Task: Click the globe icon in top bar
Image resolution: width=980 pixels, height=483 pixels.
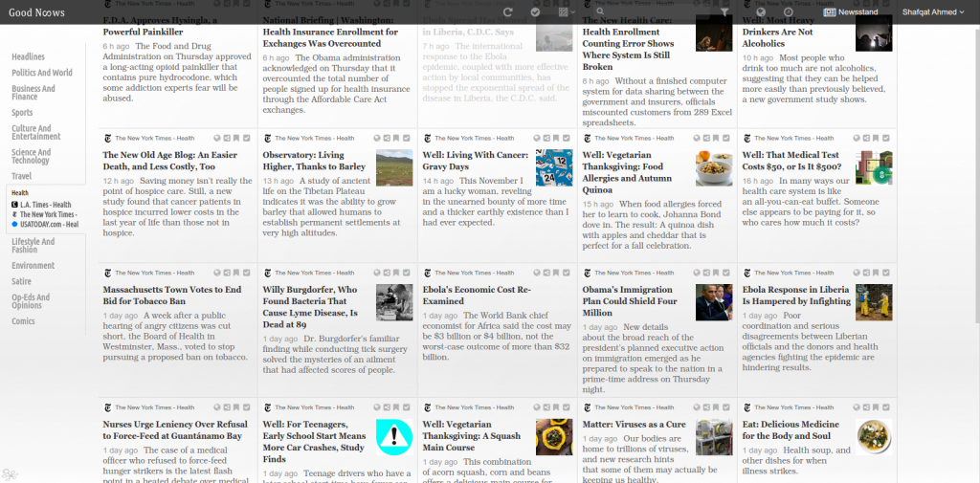Action: click(x=761, y=11)
